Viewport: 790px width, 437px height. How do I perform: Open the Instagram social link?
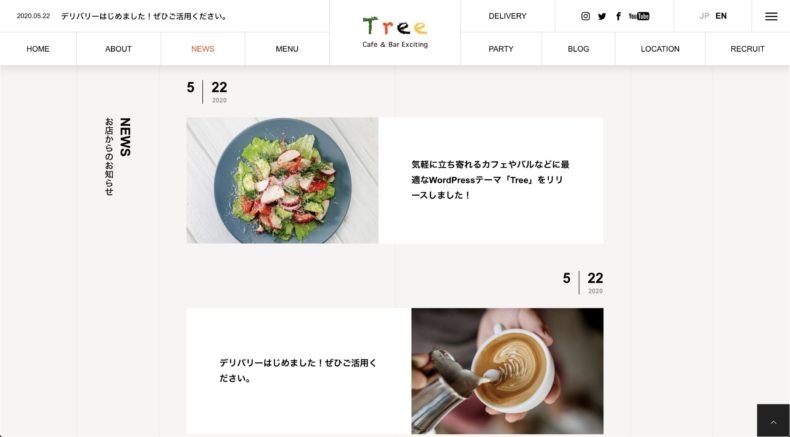tap(585, 16)
